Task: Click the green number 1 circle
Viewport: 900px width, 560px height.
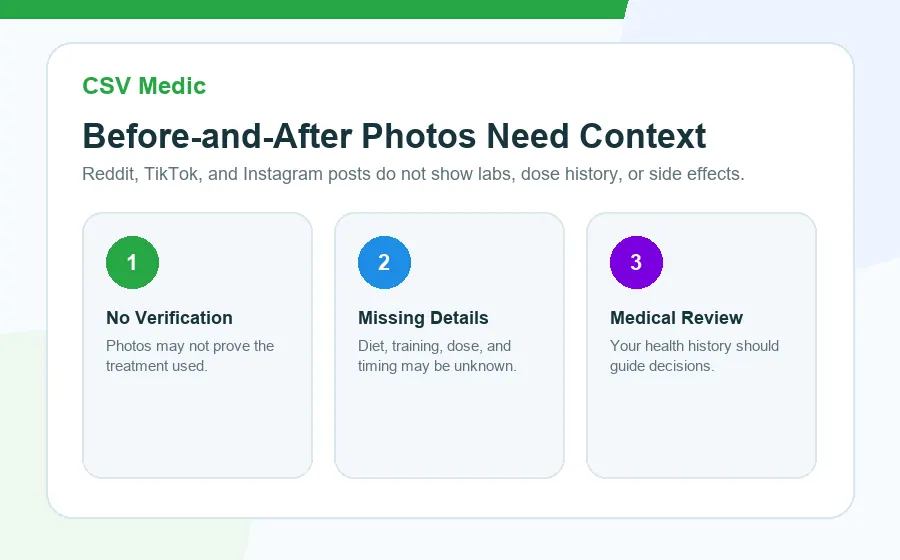Action: (x=133, y=262)
